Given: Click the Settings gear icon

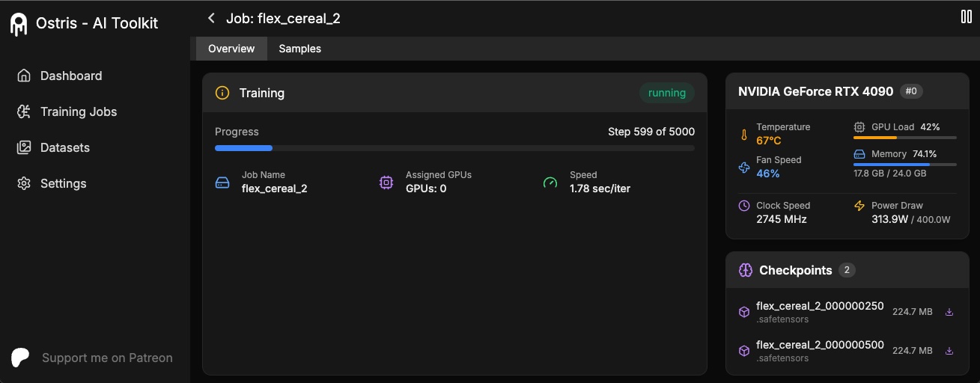Looking at the screenshot, I should 24,183.
